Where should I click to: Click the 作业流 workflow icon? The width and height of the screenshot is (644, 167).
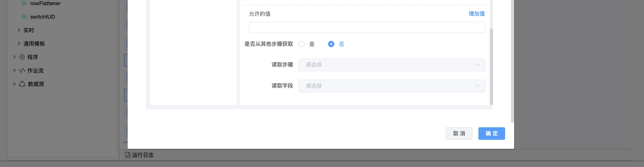click(x=22, y=71)
